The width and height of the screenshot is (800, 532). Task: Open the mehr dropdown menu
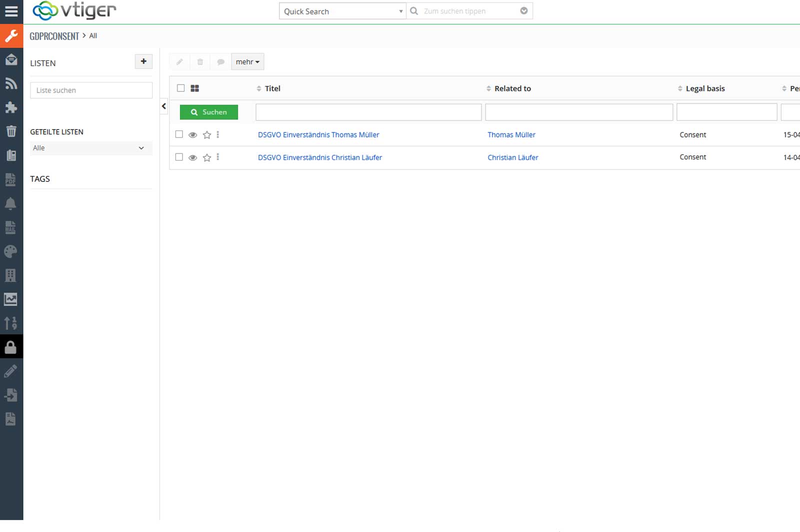(x=247, y=62)
